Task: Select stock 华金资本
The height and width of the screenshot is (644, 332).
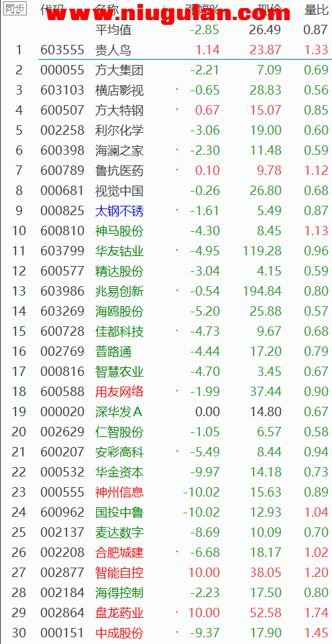Action: (x=119, y=472)
